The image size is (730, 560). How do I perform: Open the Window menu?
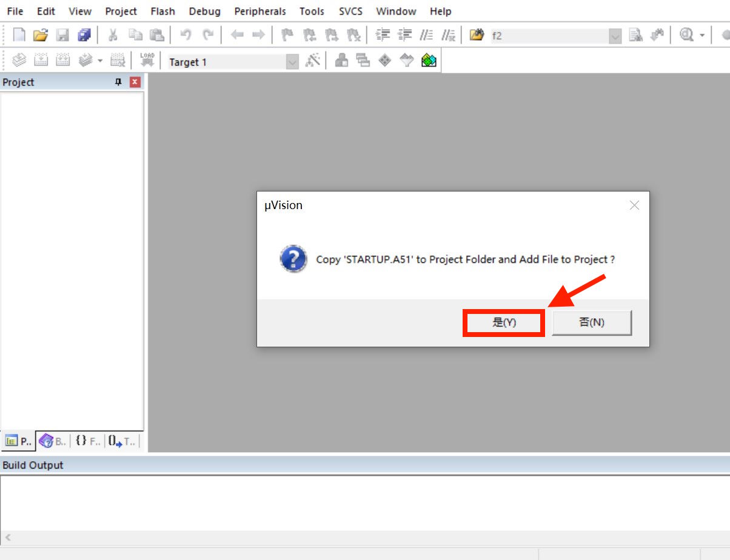396,11
